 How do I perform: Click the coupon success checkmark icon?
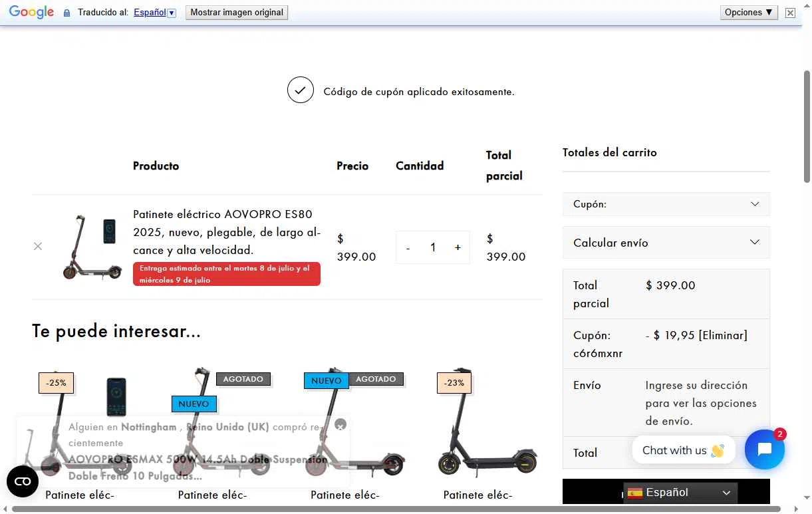click(301, 90)
